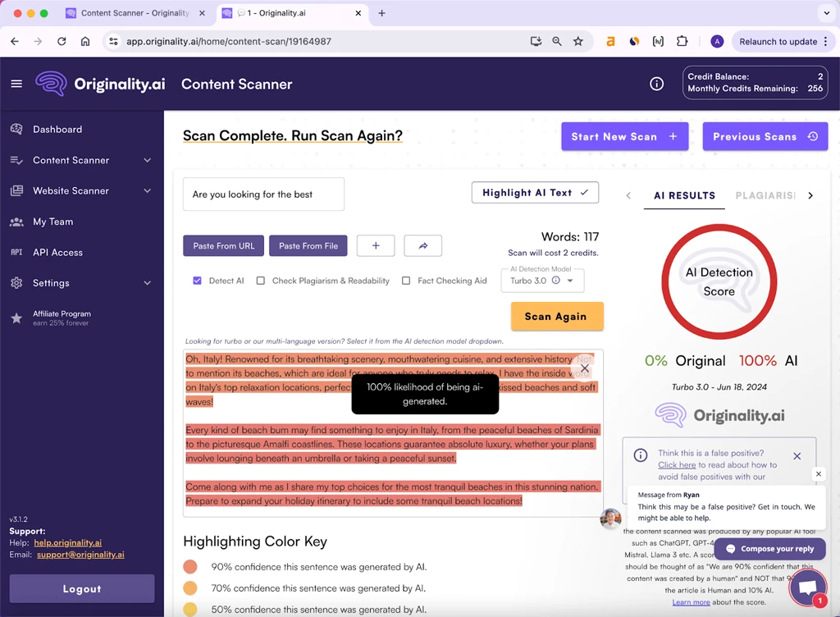Click the browser zoom magnifier icon
Image resolution: width=840 pixels, height=617 pixels.
557,41
